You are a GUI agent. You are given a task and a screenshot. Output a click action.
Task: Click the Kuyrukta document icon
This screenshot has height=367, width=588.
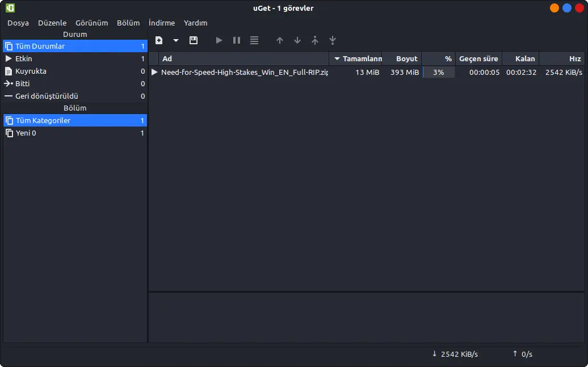9,71
